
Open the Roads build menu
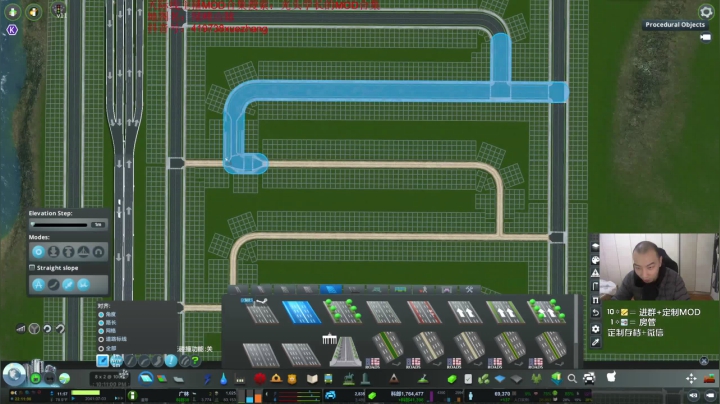click(x=146, y=379)
